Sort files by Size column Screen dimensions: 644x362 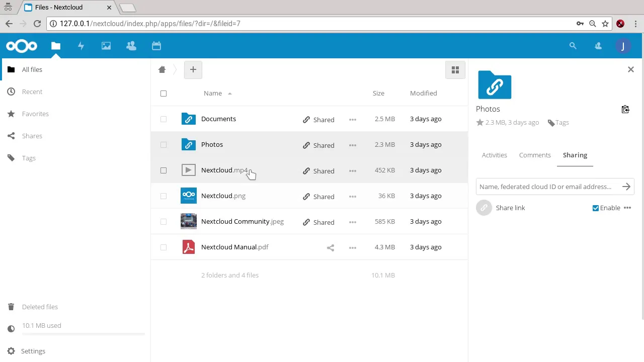378,93
